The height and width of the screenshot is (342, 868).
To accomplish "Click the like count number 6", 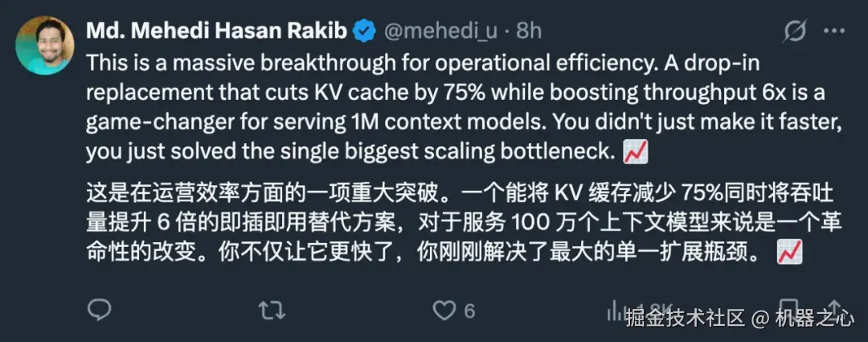I will [x=469, y=311].
